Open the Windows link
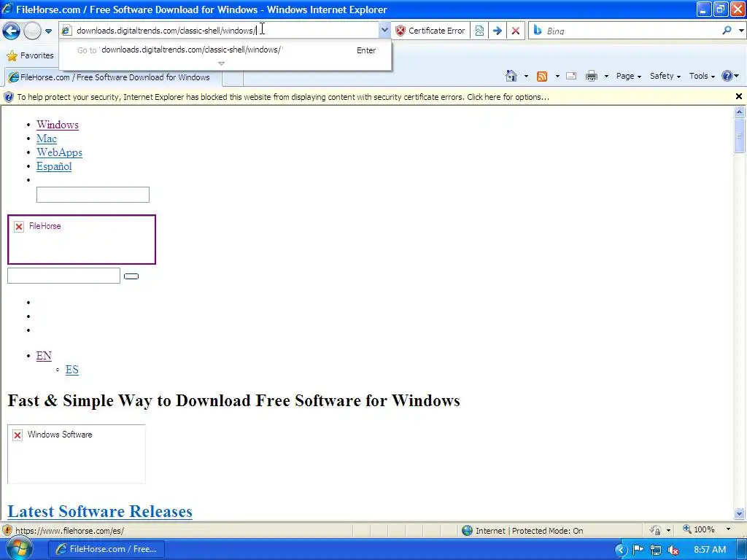Screen dimensions: 747x560 (57, 125)
